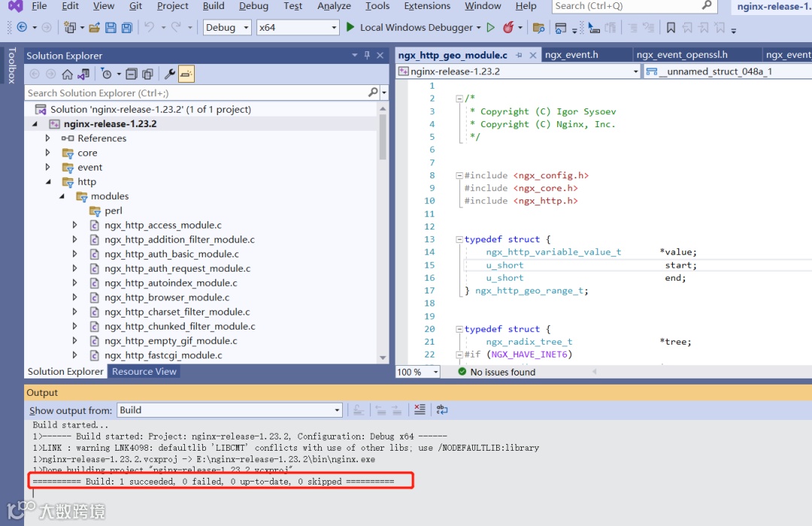Open the 100 % zoom dropdown
812x526 pixels.
418,372
